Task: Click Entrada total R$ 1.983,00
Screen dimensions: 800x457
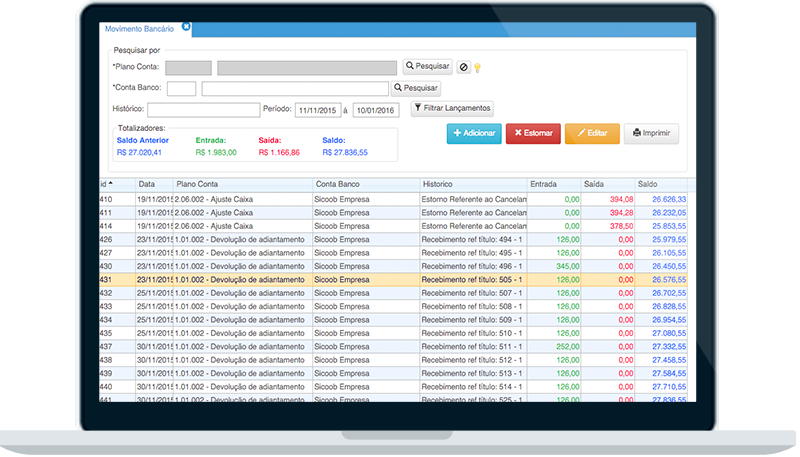Action: (x=216, y=153)
